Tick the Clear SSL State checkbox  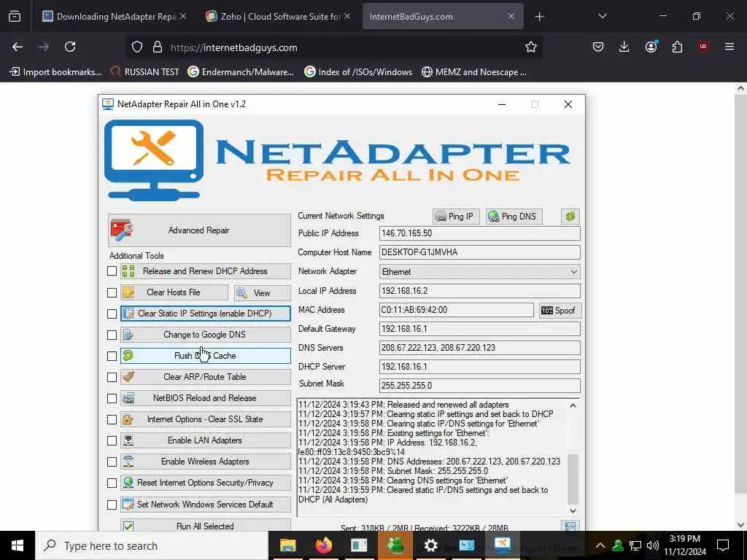pyautogui.click(x=112, y=419)
